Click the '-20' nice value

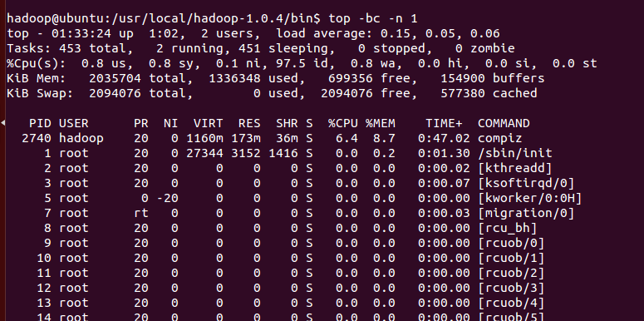168,198
